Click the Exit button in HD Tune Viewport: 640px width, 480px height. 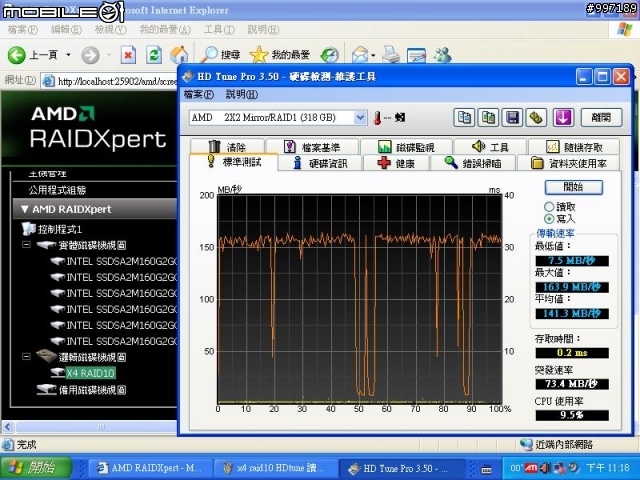(601, 118)
